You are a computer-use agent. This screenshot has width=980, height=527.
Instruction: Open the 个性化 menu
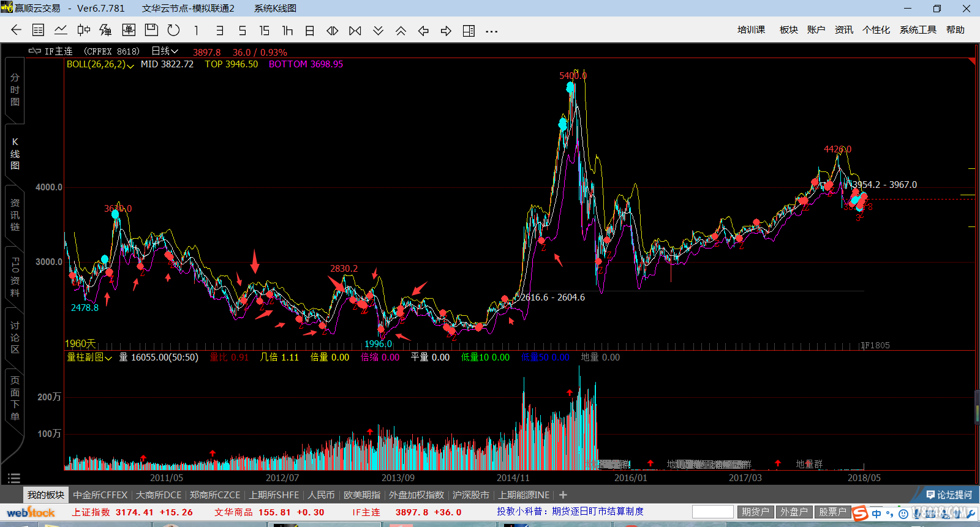[x=876, y=30]
